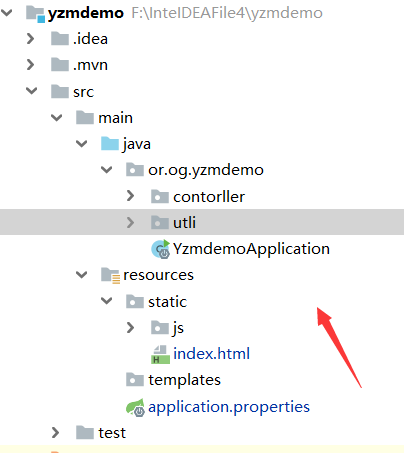Collapse the static folder

tap(107, 301)
